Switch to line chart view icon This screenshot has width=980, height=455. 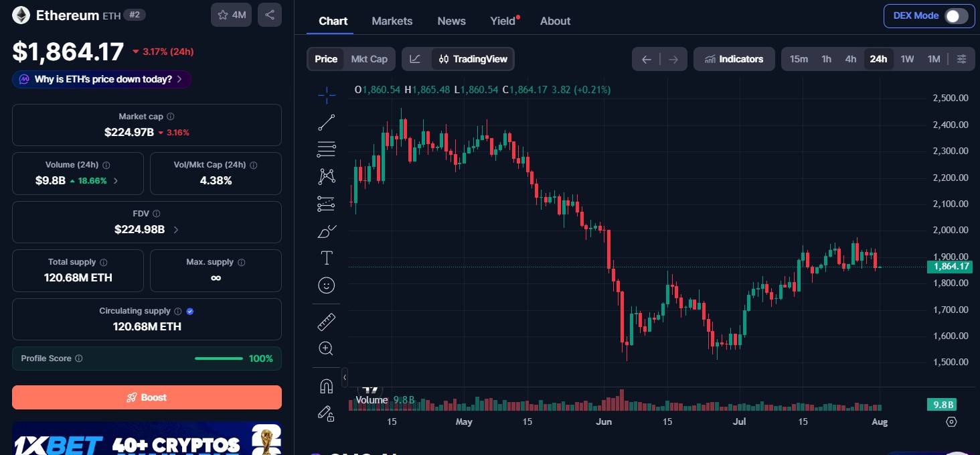[x=416, y=59]
